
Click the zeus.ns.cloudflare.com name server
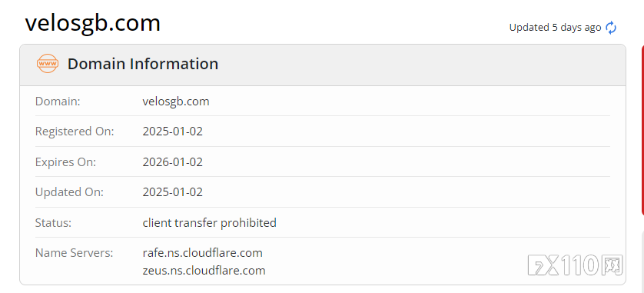pyautogui.click(x=204, y=271)
